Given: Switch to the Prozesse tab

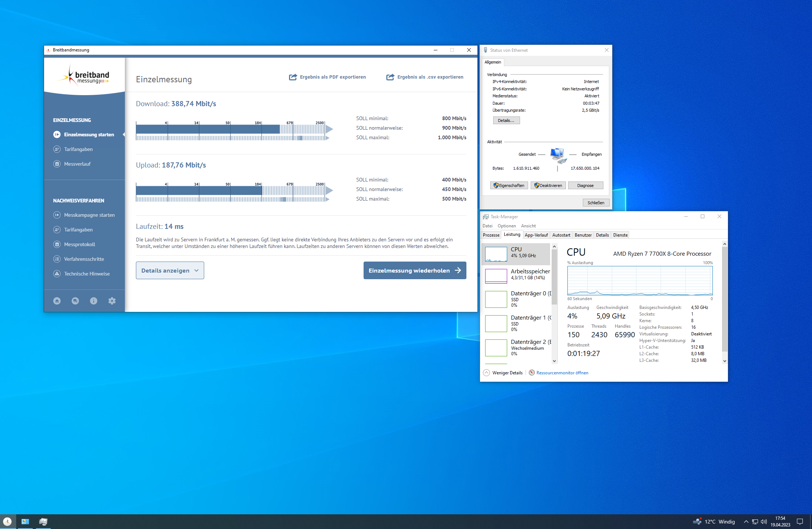Looking at the screenshot, I should (x=491, y=235).
